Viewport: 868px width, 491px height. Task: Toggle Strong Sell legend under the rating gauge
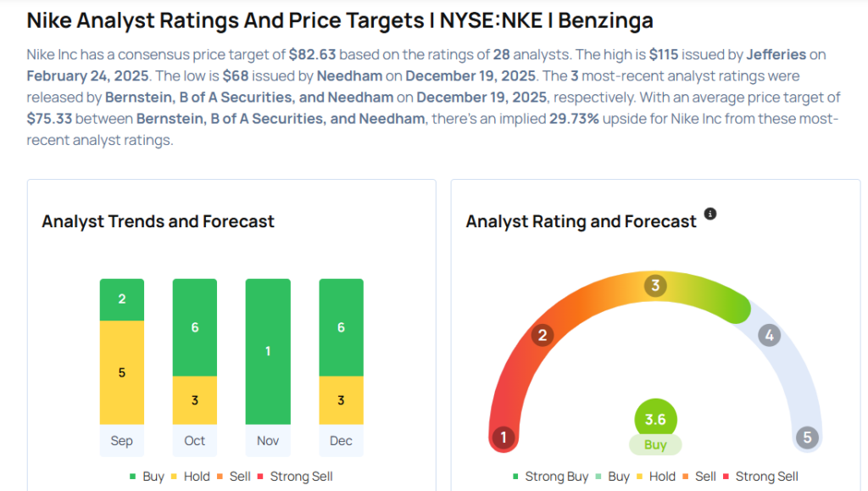(760, 477)
